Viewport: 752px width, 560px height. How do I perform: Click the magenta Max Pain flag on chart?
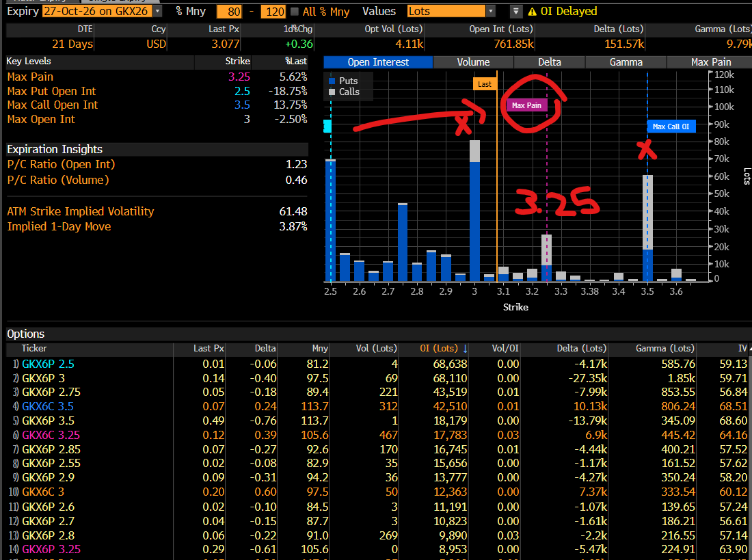pyautogui.click(x=526, y=105)
